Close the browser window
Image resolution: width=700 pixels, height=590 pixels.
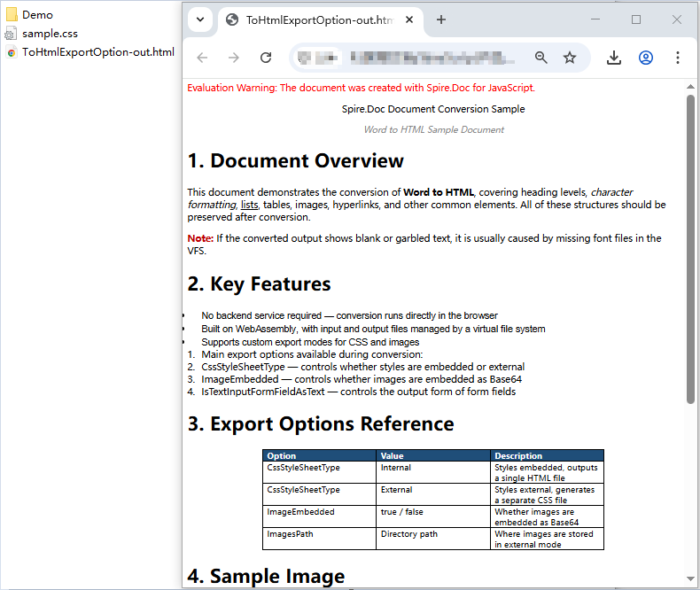click(677, 19)
